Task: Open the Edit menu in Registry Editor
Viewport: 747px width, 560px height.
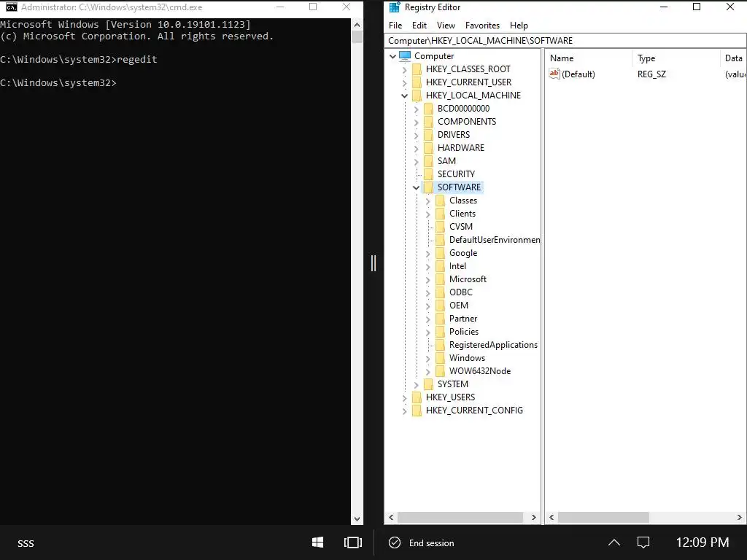Action: click(x=419, y=26)
